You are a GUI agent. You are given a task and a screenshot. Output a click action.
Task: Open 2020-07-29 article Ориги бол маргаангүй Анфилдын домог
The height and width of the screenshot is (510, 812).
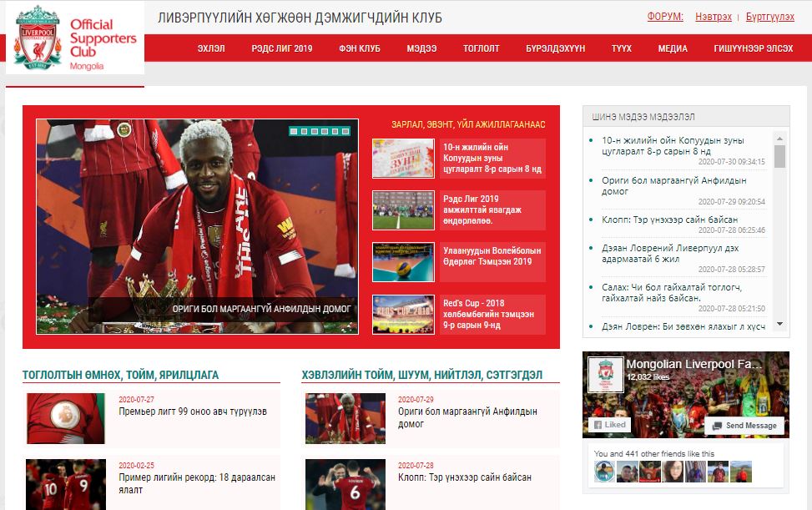(467, 418)
